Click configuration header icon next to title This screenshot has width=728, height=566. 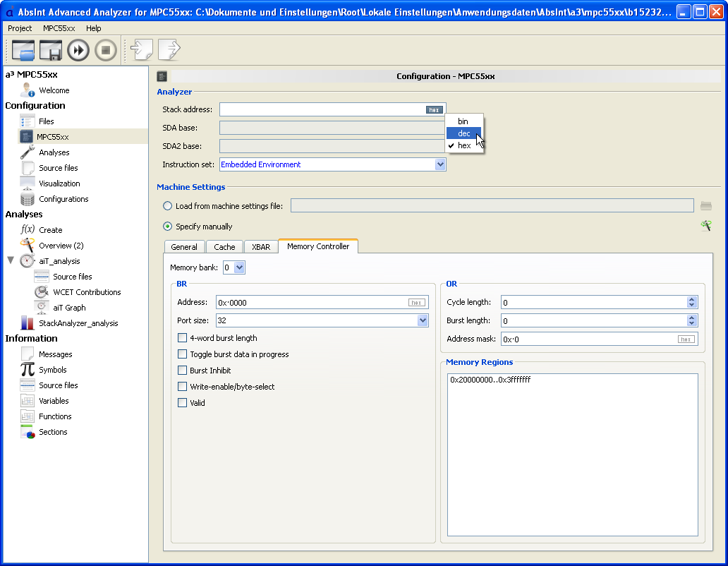click(x=162, y=76)
